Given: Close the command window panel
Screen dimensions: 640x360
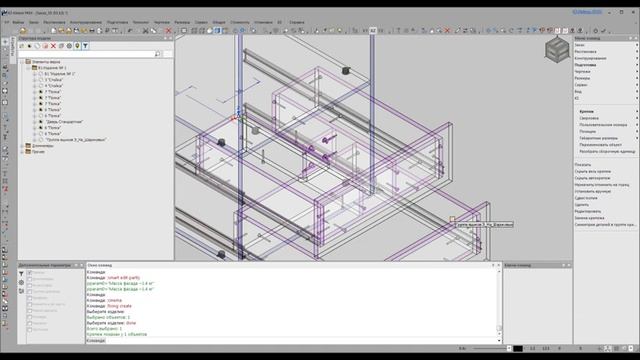Looking at the screenshot, I should [498, 265].
